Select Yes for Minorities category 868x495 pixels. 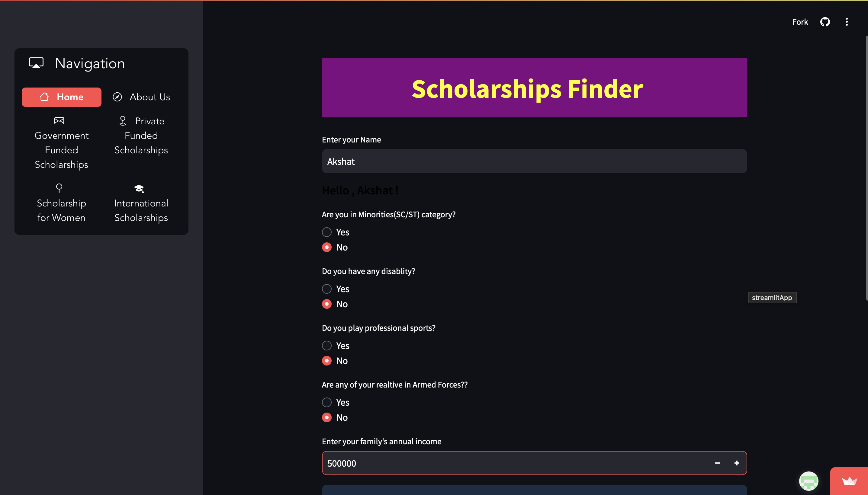(x=327, y=232)
